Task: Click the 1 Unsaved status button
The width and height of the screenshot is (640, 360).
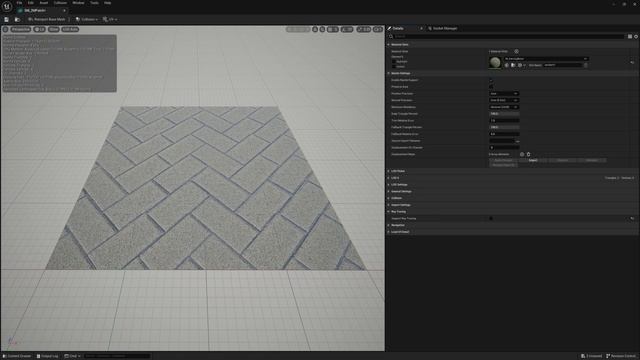Action: [591, 356]
